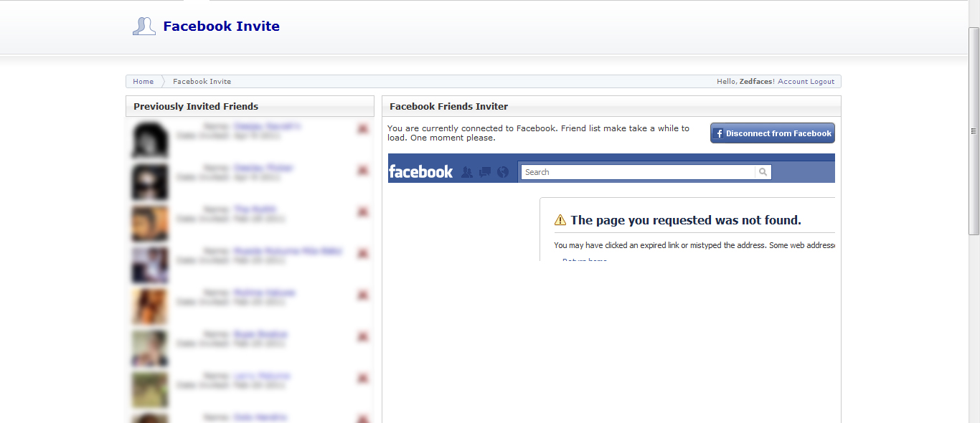Open the Facebook friend requests icon
980x423 pixels.
point(467,172)
